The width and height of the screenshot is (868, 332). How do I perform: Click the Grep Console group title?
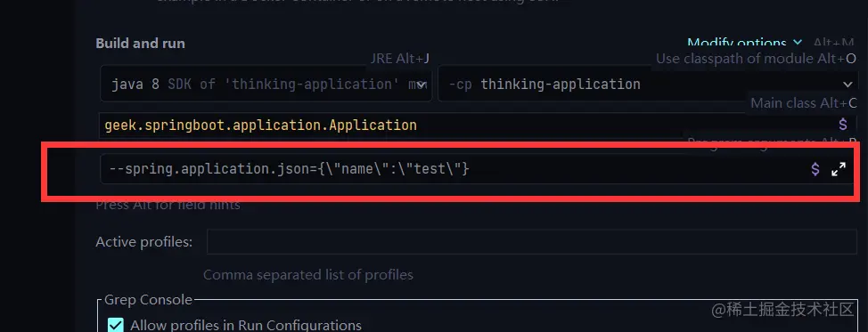click(x=148, y=300)
